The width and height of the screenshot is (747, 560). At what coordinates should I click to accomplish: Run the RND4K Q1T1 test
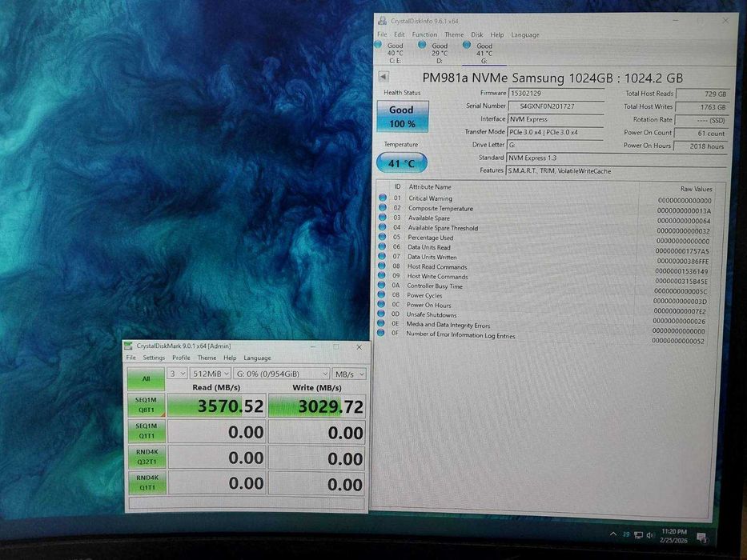point(147,482)
